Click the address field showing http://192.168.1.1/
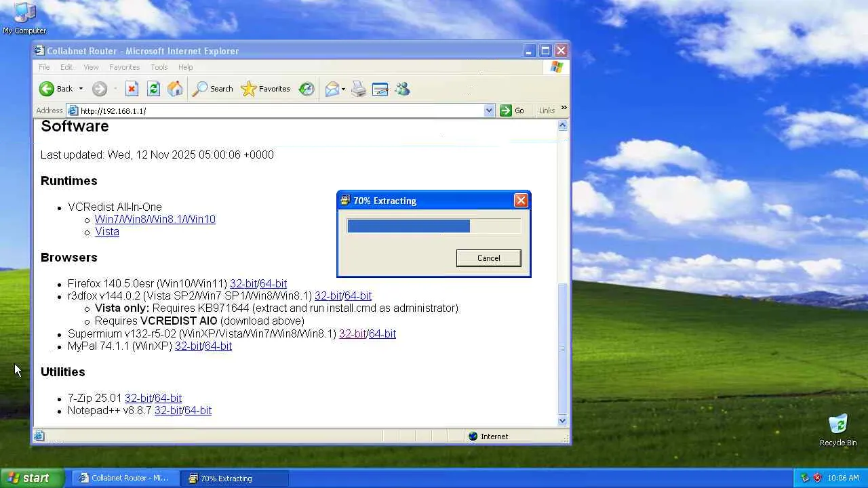Screen dimensions: 868x488 pyautogui.click(x=281, y=110)
